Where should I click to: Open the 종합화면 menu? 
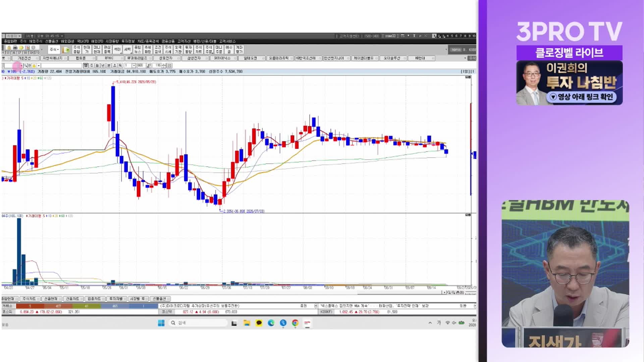(10, 41)
